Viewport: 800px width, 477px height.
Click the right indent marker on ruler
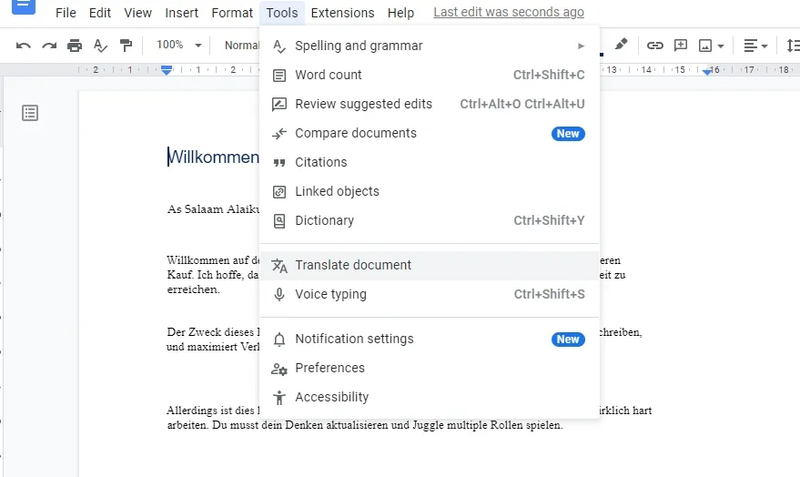click(x=707, y=71)
